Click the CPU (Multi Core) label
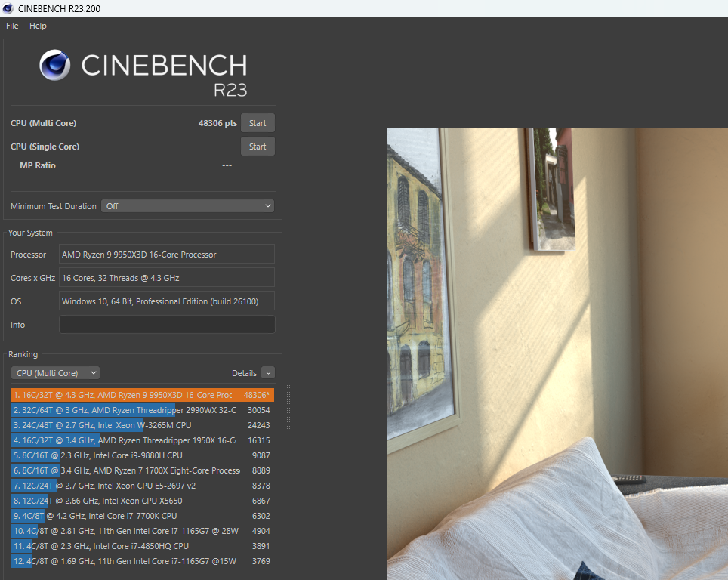Screen dimensions: 728x580 click(43, 123)
